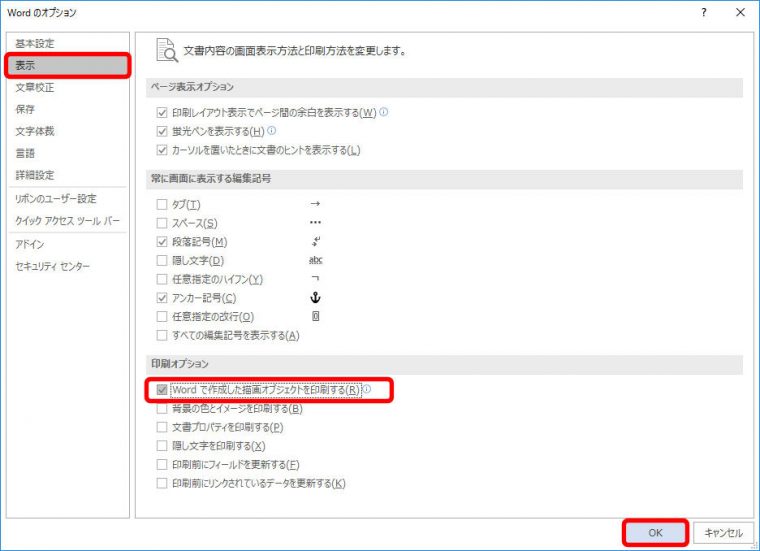Click the anchor symbol icon

316,298
